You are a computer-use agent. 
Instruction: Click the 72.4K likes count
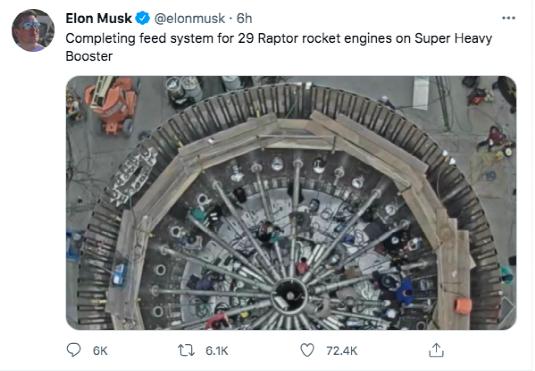click(342, 351)
